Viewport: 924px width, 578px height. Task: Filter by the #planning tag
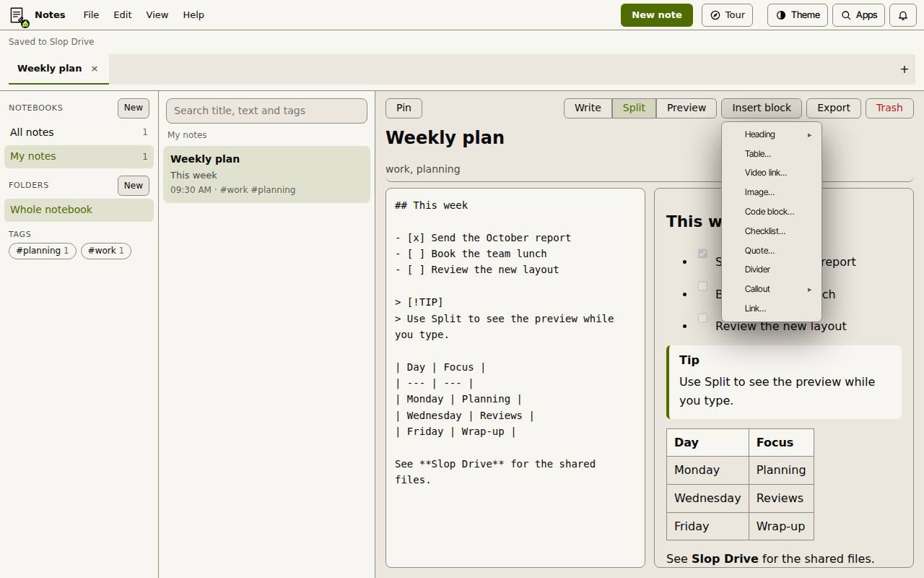coord(43,251)
